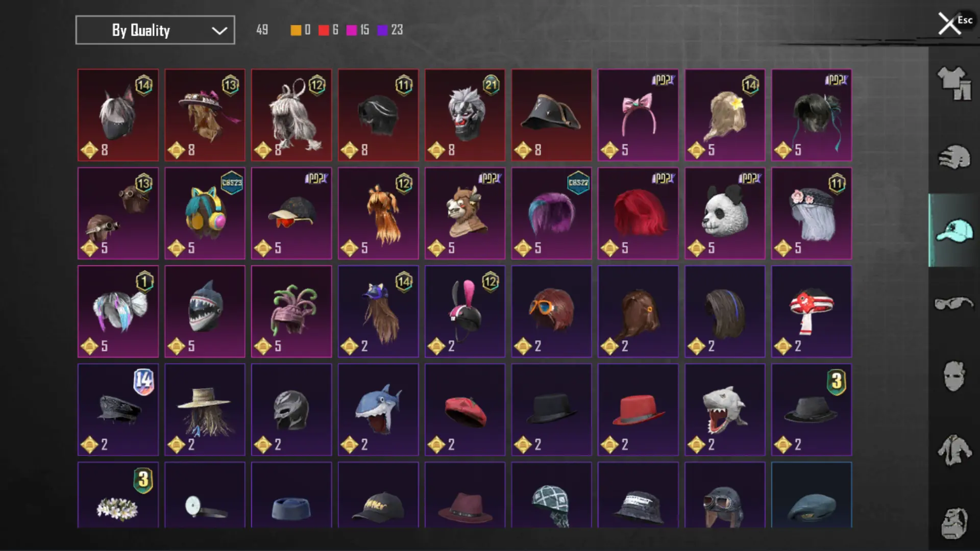Select the cap headgear category icon
980x551 pixels.
954,231
